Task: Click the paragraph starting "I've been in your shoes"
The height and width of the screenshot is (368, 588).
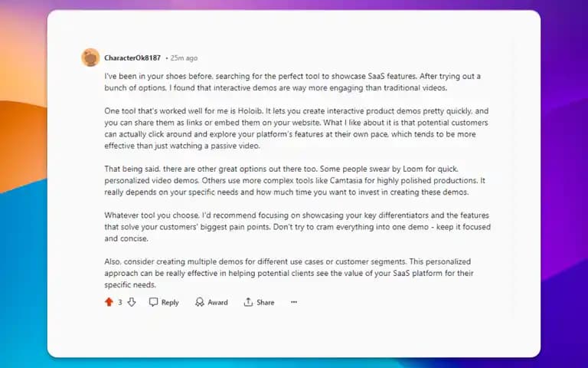Action: (292, 82)
